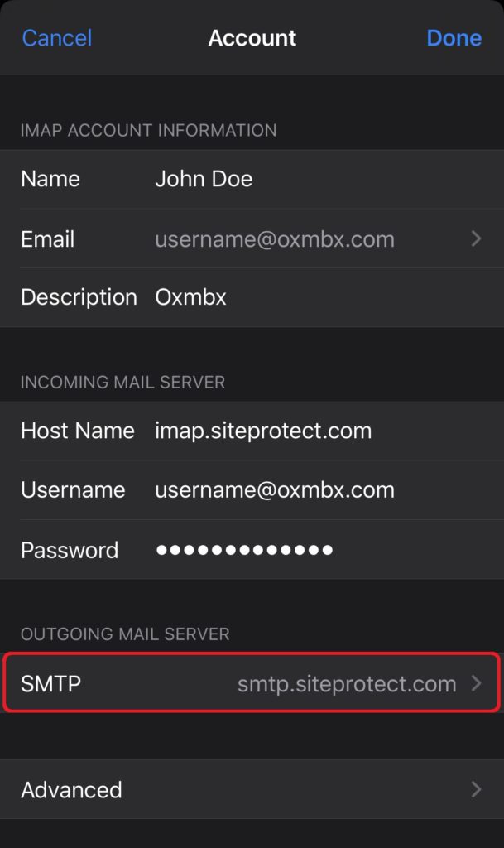Open the Email row with username@oxmbx.com
The image size is (504, 848).
click(x=252, y=238)
